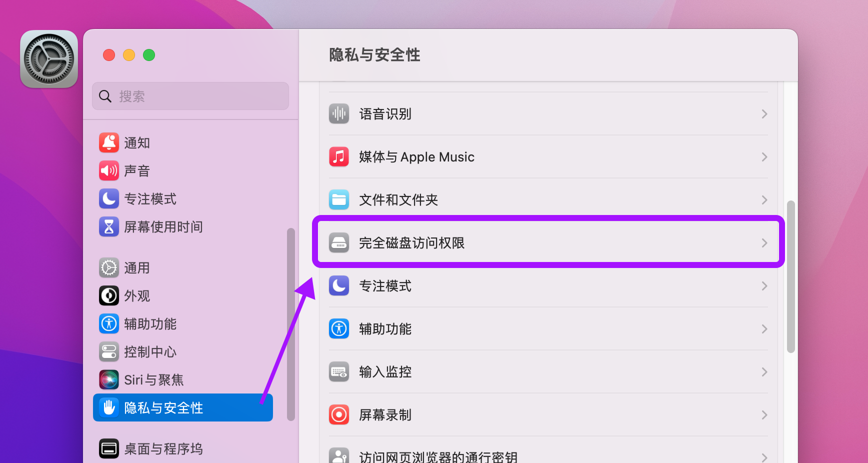Click the 外观 appearance icon
The image size is (868, 463).
[x=109, y=296]
